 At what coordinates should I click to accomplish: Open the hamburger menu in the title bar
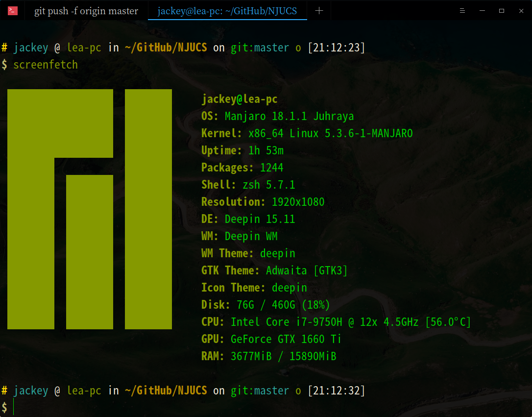[462, 11]
